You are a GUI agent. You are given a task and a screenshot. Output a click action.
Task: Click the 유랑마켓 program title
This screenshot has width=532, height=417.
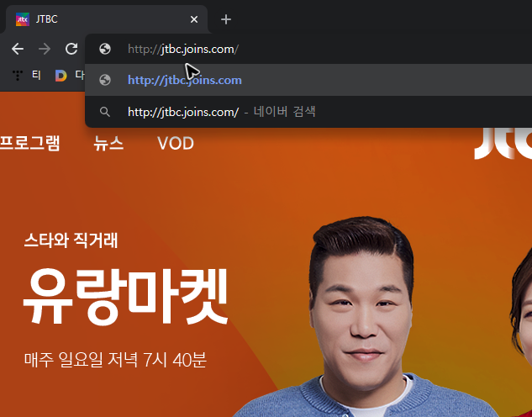pos(125,297)
